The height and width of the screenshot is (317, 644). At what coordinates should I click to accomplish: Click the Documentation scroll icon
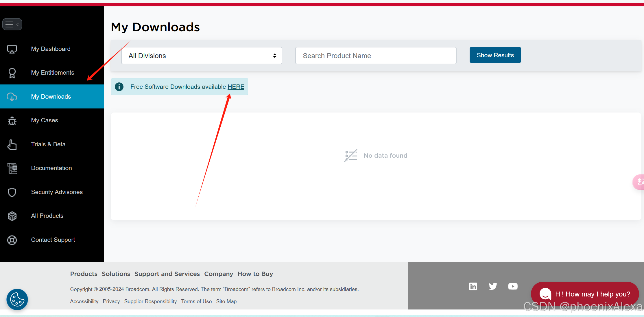tap(12, 168)
